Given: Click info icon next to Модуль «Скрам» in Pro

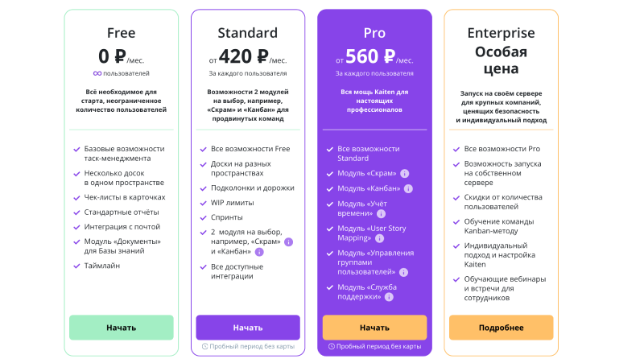Looking at the screenshot, I should pyautogui.click(x=405, y=174).
